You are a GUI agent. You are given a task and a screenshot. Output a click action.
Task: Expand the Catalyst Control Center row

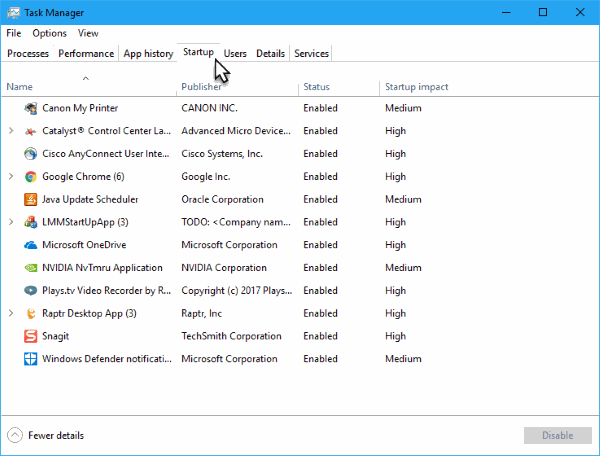(x=11, y=131)
